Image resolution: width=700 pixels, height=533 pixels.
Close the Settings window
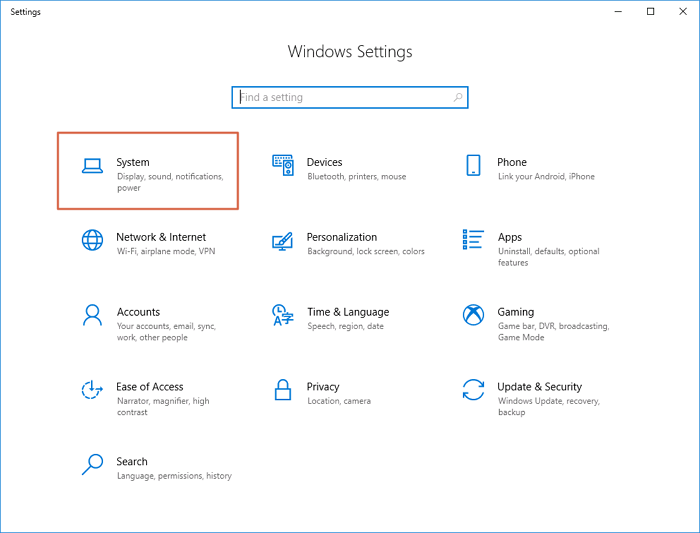683,12
